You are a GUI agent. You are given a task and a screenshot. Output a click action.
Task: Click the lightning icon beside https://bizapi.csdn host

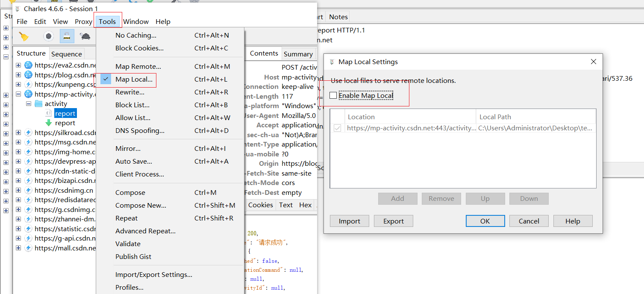[x=28, y=181]
